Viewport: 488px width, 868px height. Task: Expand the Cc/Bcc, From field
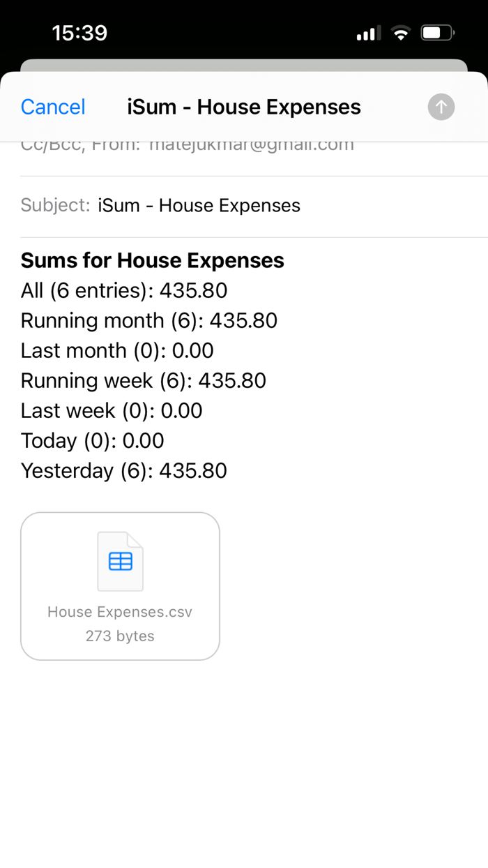click(x=188, y=147)
